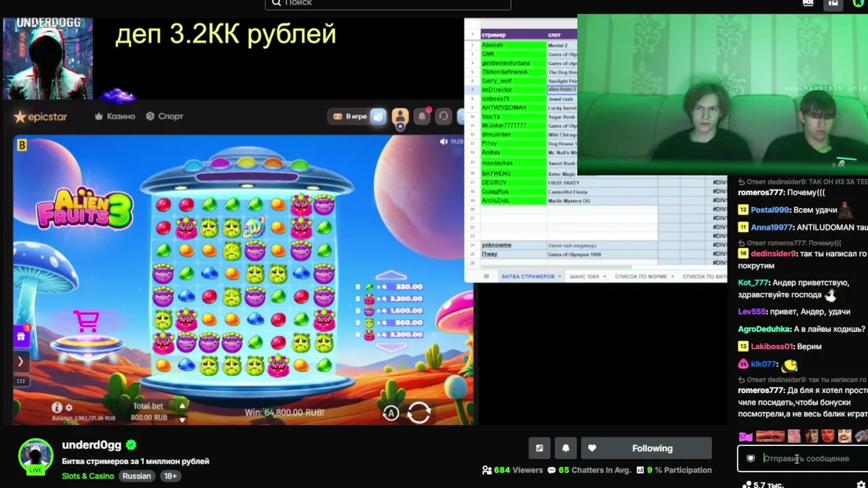Click the Following button
The height and width of the screenshot is (488, 868).
[x=646, y=448]
